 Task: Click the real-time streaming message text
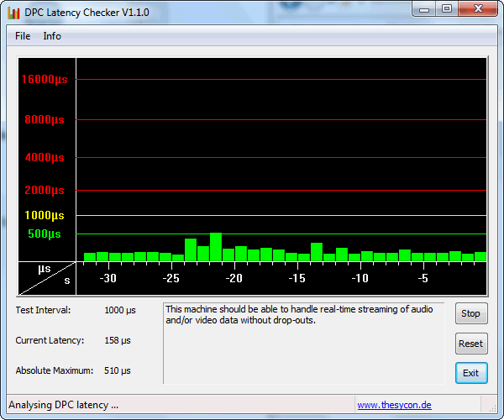pyautogui.click(x=299, y=315)
